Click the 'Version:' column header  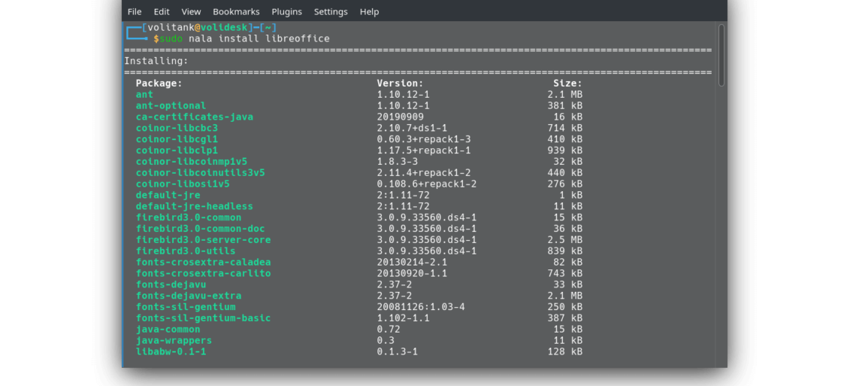400,84
